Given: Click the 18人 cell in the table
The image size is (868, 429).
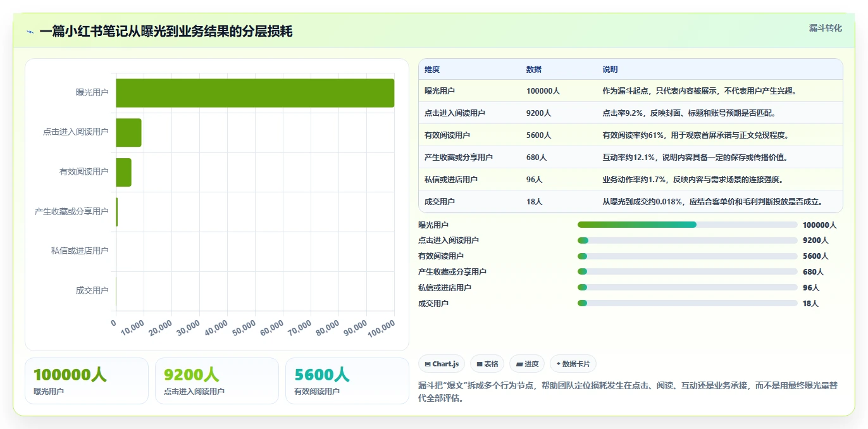Looking at the screenshot, I should (x=534, y=202).
